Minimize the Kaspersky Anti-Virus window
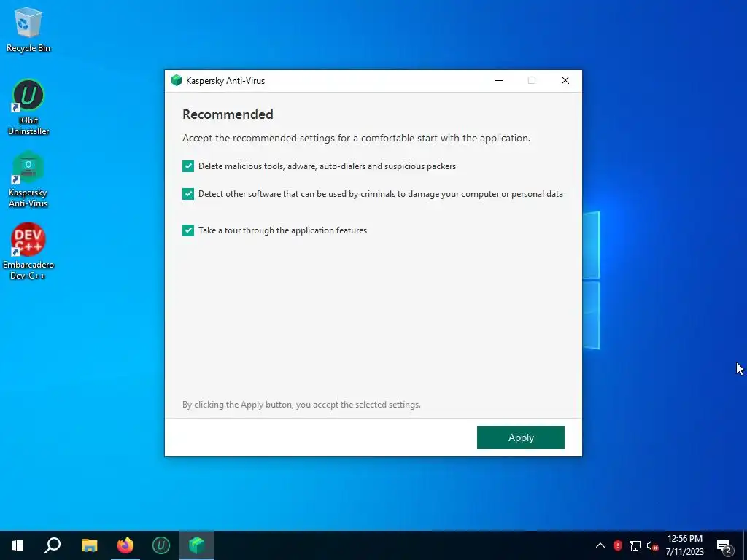The image size is (747, 560). pos(499,80)
